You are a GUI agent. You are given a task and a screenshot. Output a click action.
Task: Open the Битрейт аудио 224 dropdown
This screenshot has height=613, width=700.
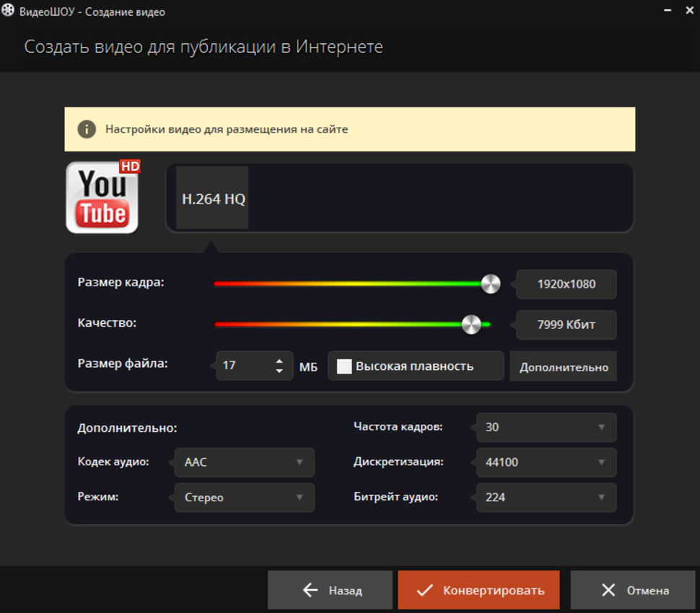click(546, 498)
